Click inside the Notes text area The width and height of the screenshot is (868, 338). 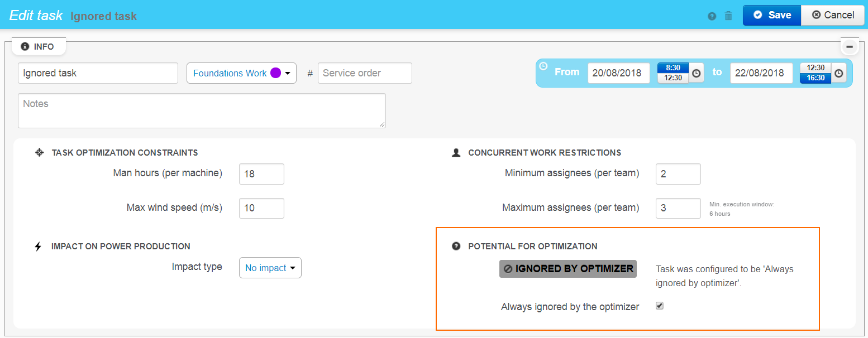point(201,110)
